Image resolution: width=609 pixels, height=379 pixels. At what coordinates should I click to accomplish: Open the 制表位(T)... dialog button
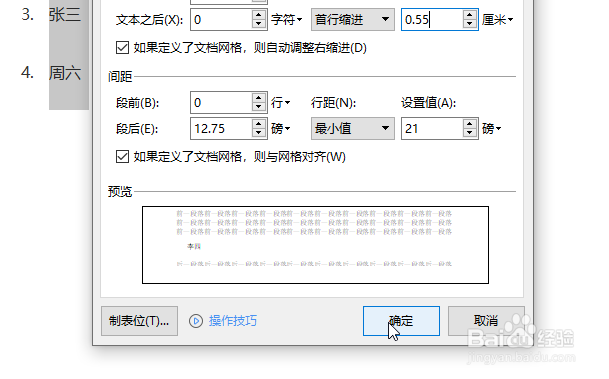pos(139,321)
